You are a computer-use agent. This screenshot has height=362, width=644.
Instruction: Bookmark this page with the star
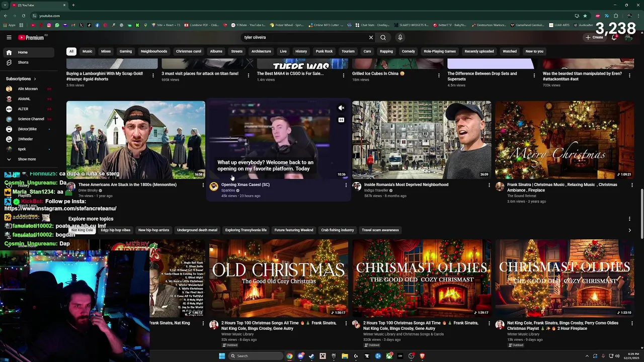[585, 16]
